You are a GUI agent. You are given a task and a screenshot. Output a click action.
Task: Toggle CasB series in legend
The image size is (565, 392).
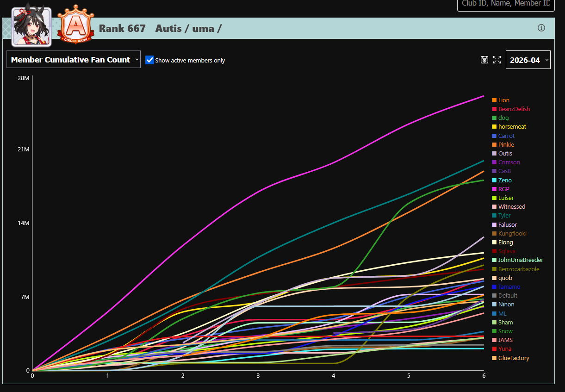tap(502, 171)
